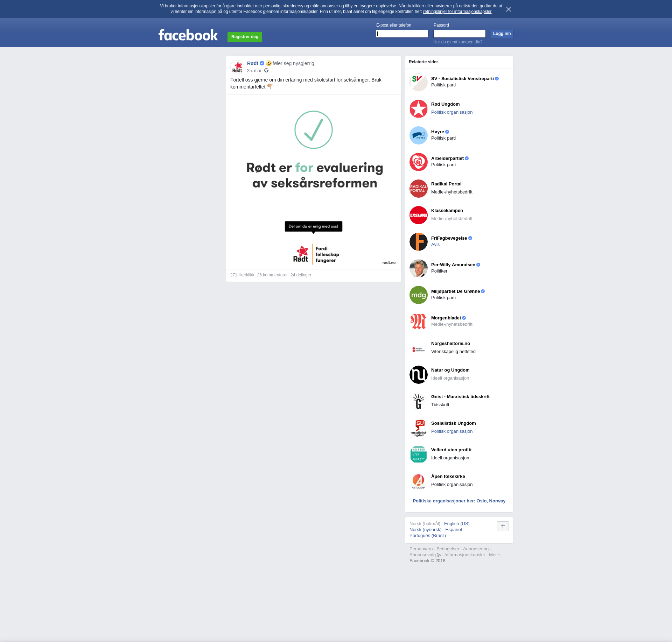Expand the Mer footer dropdown
The width and height of the screenshot is (672, 642).
point(494,555)
